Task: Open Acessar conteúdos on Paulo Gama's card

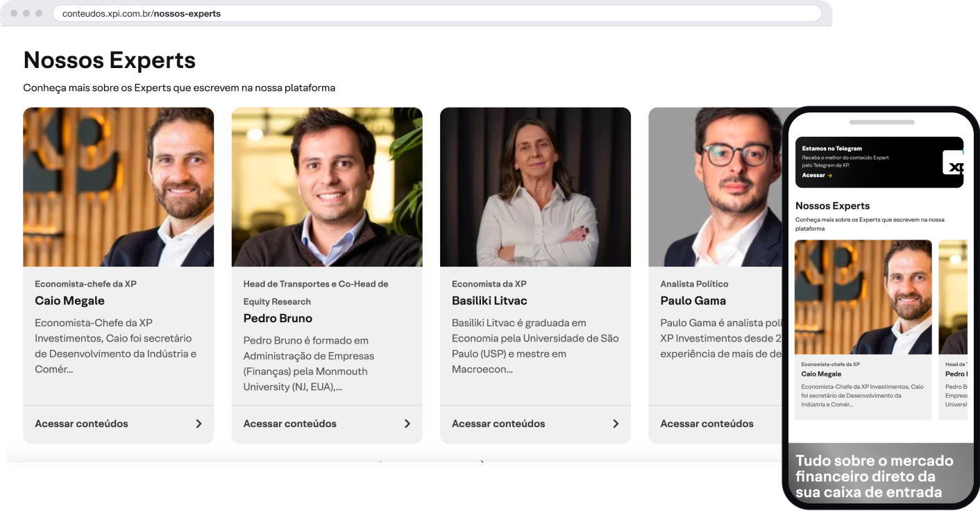Action: (707, 424)
